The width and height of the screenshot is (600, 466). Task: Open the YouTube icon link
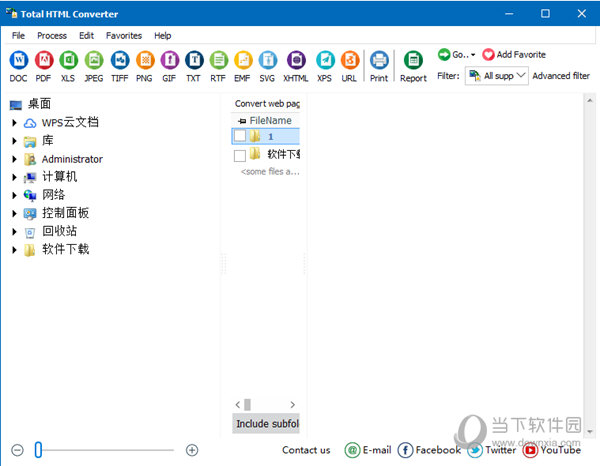(530, 450)
